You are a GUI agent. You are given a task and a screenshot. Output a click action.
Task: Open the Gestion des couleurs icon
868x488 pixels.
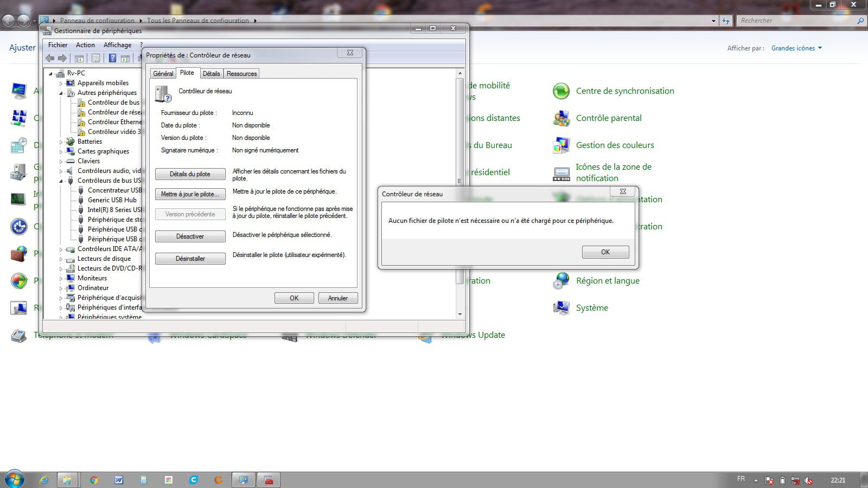(x=561, y=145)
